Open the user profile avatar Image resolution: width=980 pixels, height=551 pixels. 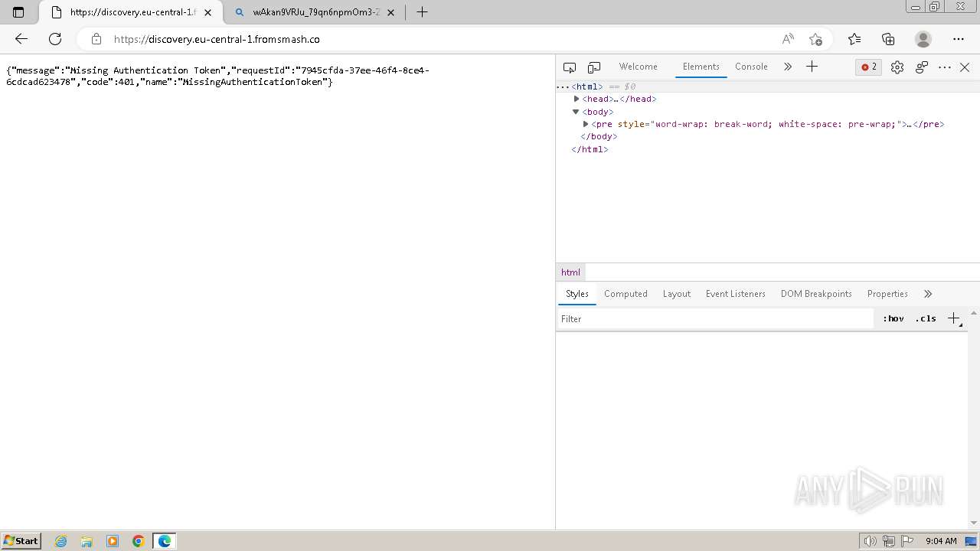[923, 39]
